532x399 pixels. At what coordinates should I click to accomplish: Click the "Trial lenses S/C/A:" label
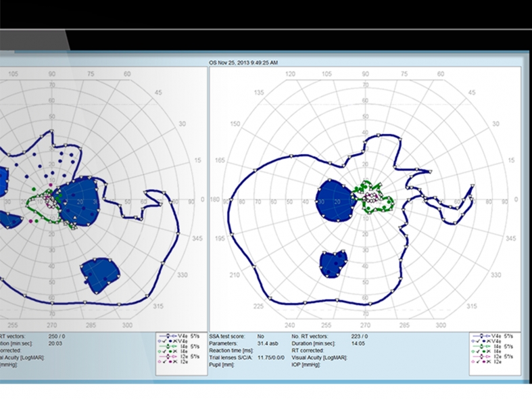tap(231, 357)
